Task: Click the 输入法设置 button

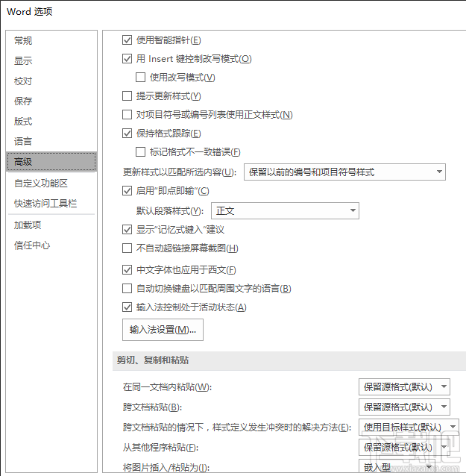Action: 163,330
